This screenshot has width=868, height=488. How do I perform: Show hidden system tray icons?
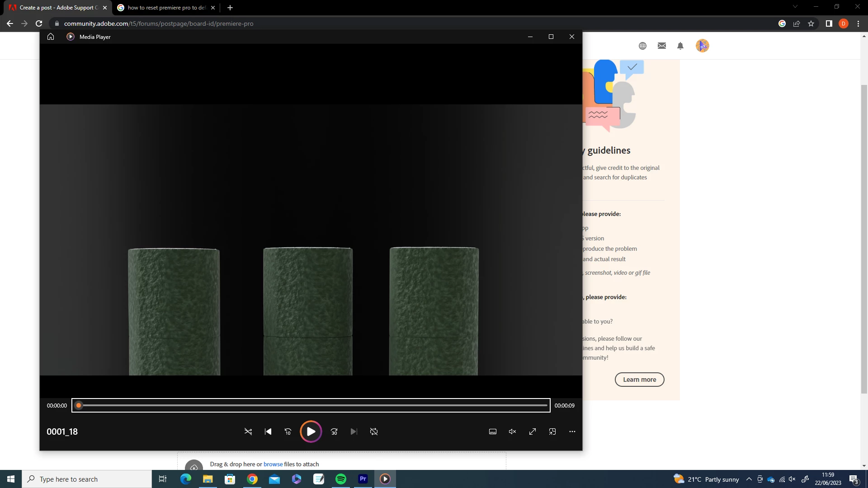(749, 479)
